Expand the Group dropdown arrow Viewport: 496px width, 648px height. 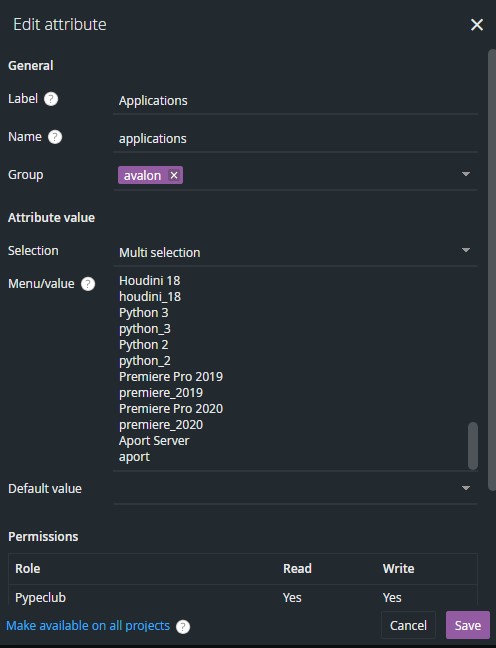click(466, 174)
